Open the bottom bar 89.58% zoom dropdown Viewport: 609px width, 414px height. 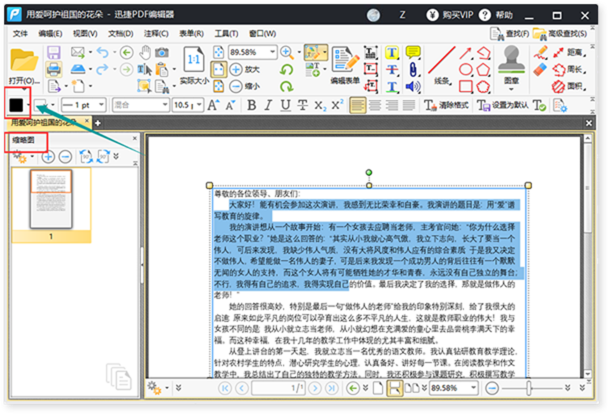click(x=473, y=387)
